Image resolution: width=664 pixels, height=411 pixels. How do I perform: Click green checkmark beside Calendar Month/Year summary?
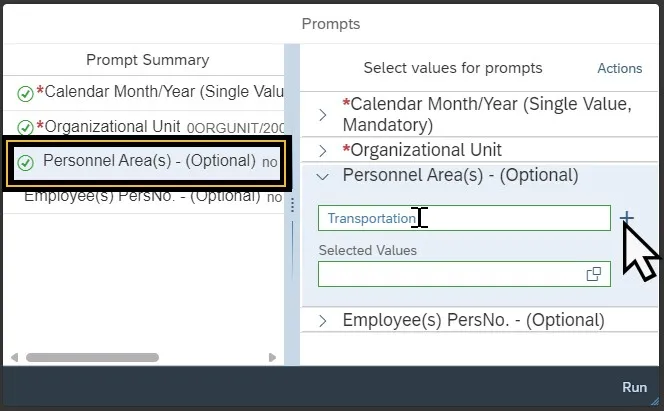pyautogui.click(x=26, y=94)
